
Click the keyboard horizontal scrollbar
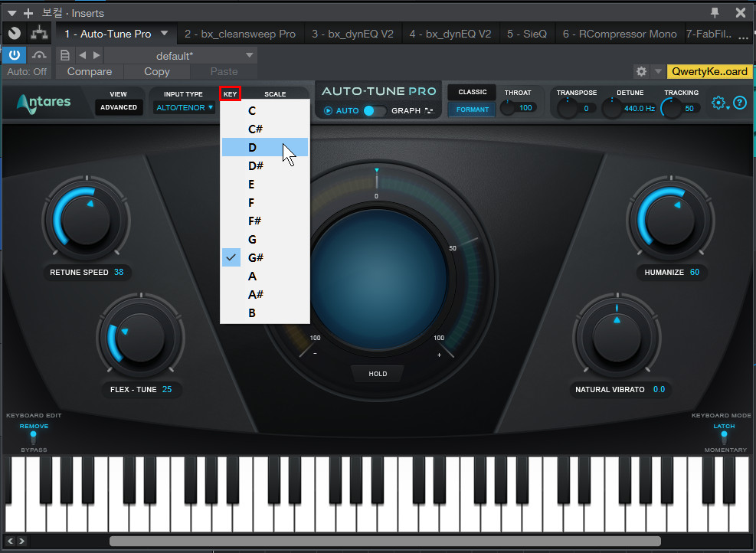pyautogui.click(x=385, y=541)
